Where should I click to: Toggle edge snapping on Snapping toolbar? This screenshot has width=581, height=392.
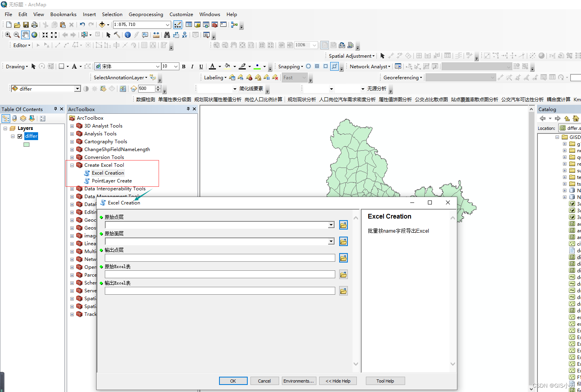point(335,66)
